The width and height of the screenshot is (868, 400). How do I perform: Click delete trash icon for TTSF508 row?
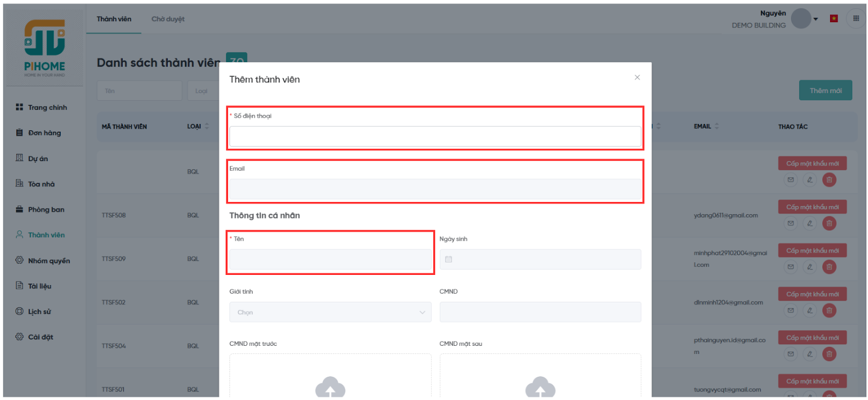[829, 223]
